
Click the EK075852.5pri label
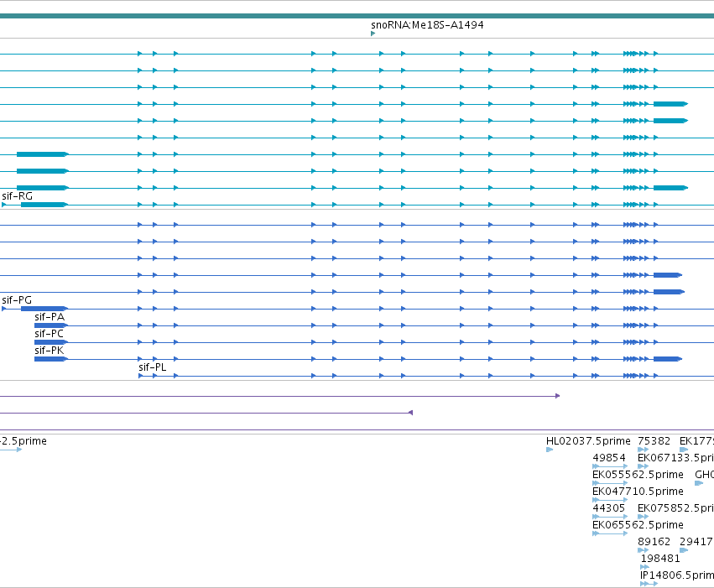click(675, 508)
